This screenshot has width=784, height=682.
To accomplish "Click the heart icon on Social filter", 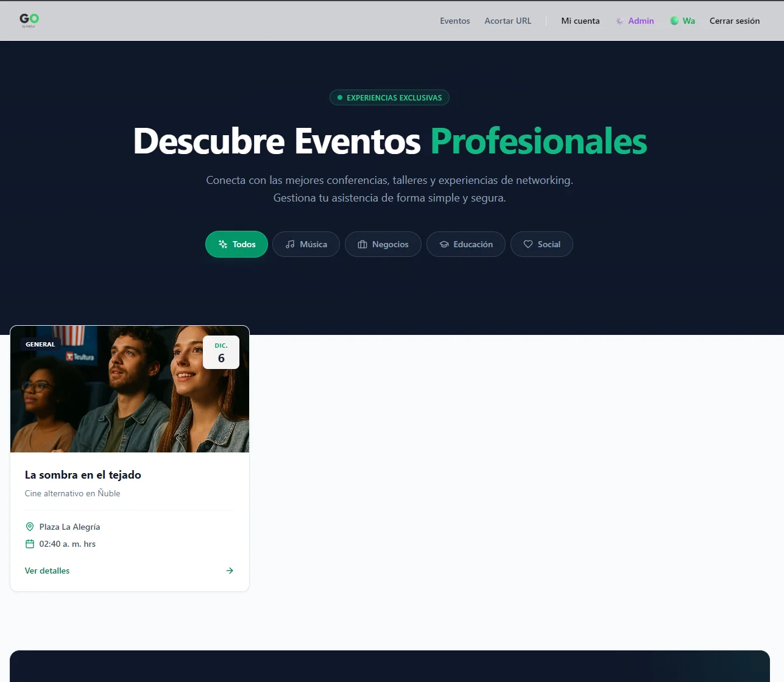I will [529, 244].
